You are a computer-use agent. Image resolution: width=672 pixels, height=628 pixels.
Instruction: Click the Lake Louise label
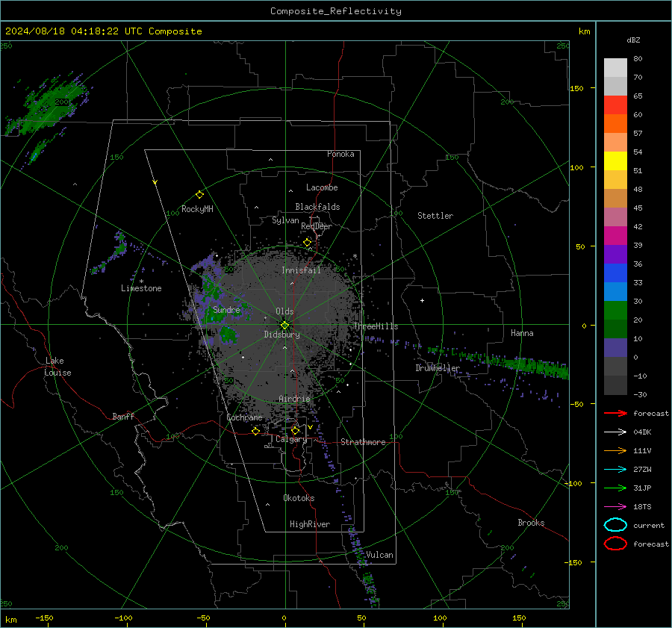57,367
